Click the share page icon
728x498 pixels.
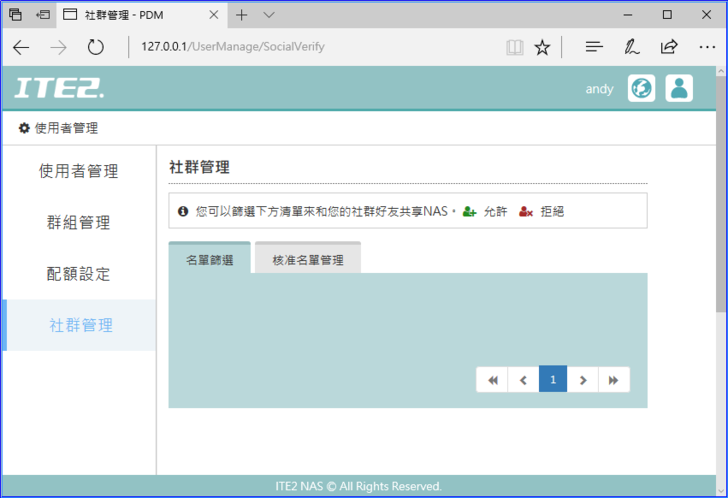(x=669, y=47)
